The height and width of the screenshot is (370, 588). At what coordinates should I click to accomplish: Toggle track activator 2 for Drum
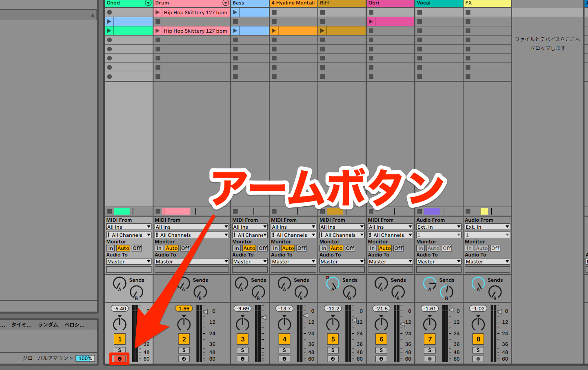click(x=184, y=339)
